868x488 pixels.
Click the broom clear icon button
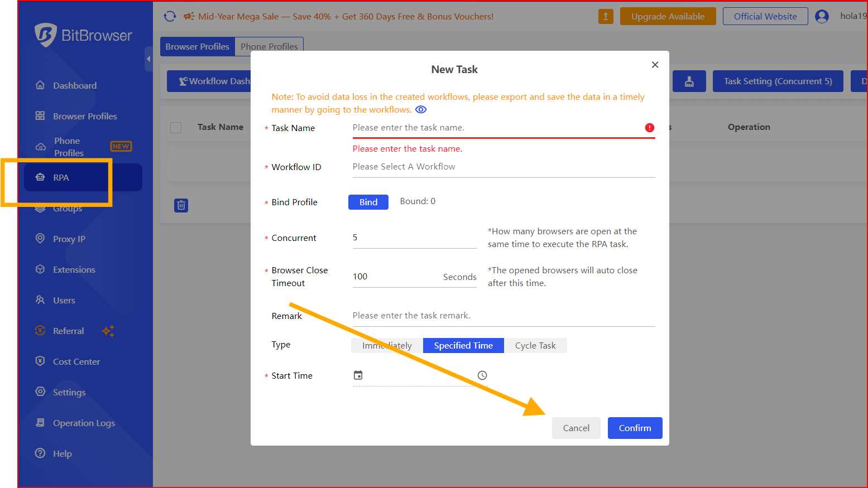point(689,81)
